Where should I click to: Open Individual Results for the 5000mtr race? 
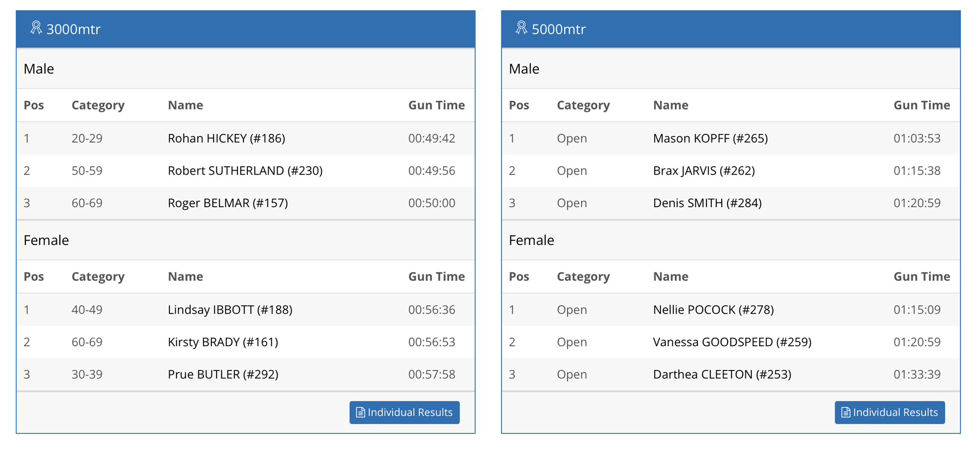tap(890, 412)
